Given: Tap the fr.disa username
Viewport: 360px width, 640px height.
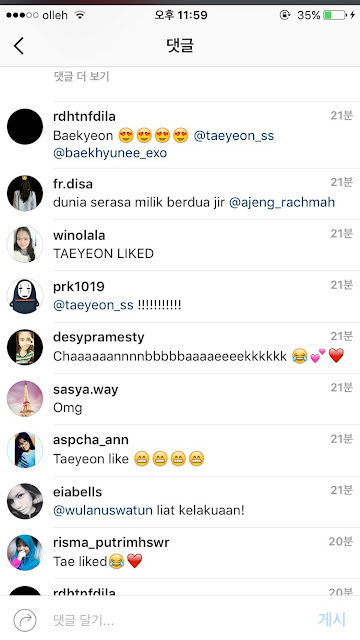Looking at the screenshot, I should coord(73,184).
